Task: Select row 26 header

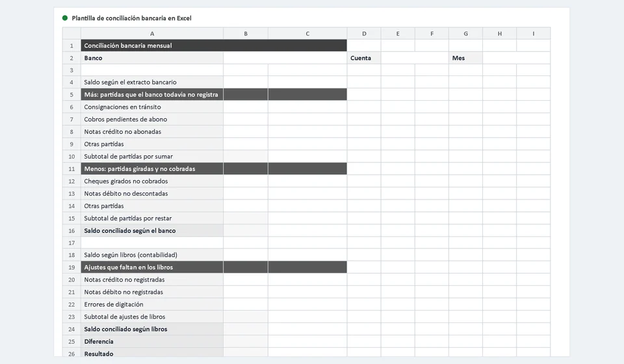Action: (x=71, y=352)
